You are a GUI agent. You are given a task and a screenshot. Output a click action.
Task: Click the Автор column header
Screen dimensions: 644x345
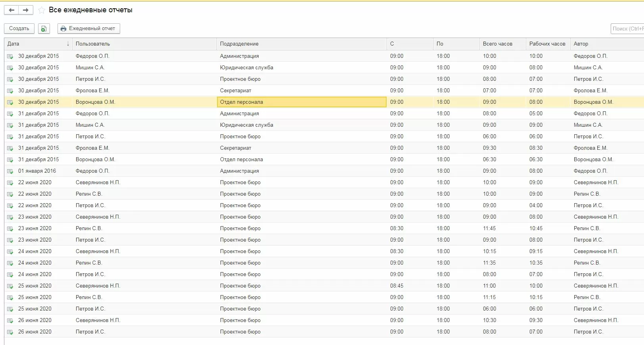tap(607, 44)
